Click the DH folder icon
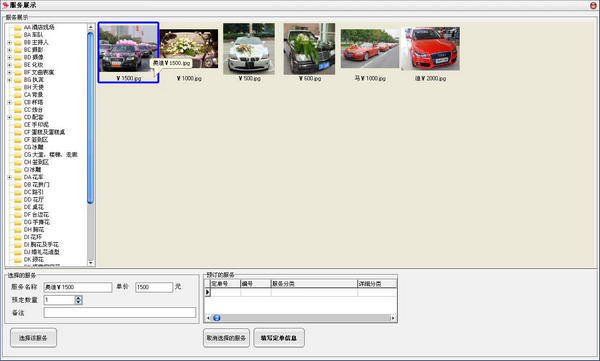 pos(18,230)
